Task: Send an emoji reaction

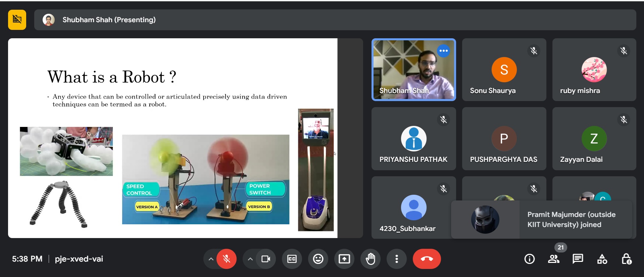Action: [318, 259]
